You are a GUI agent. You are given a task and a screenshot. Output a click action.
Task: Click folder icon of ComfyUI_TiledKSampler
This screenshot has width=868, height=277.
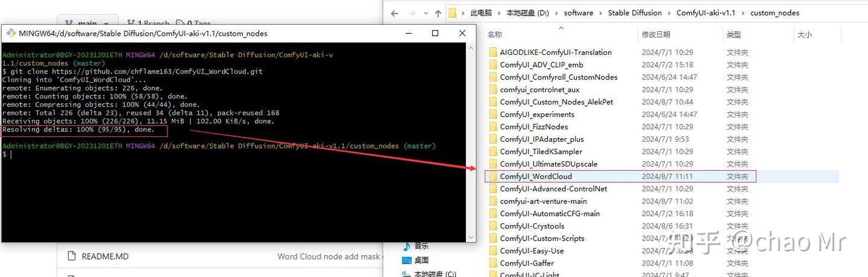493,151
